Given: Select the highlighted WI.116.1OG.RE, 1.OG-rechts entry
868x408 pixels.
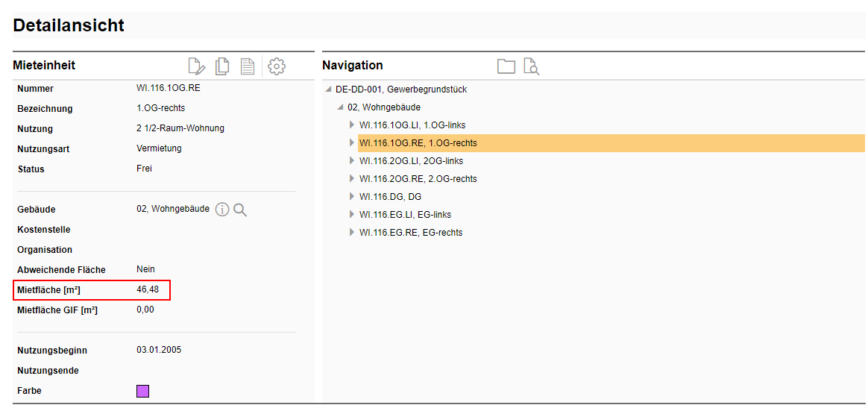Looking at the screenshot, I should (x=418, y=143).
